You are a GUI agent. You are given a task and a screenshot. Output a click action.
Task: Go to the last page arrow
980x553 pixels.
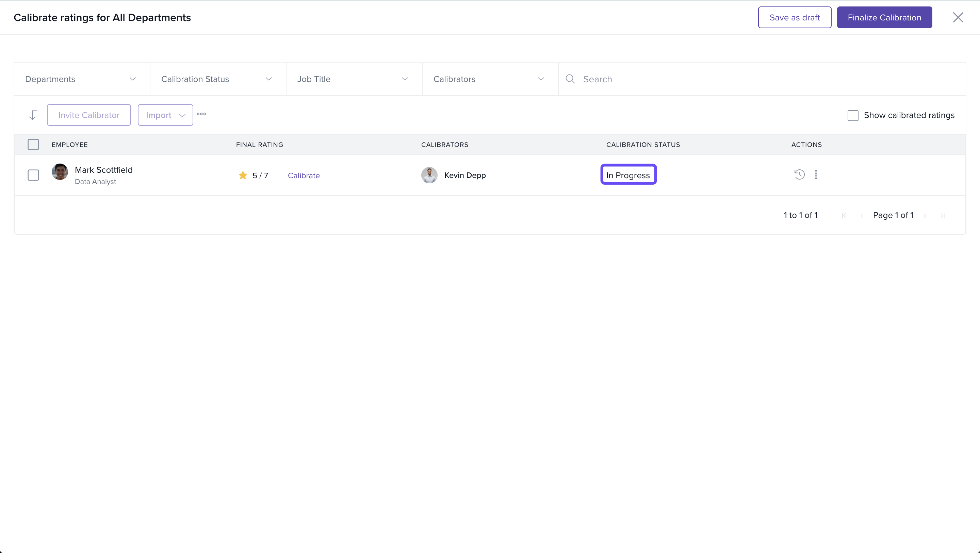pos(942,216)
